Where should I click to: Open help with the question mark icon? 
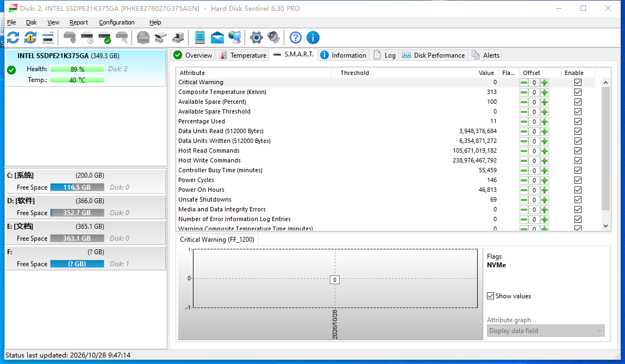[295, 37]
